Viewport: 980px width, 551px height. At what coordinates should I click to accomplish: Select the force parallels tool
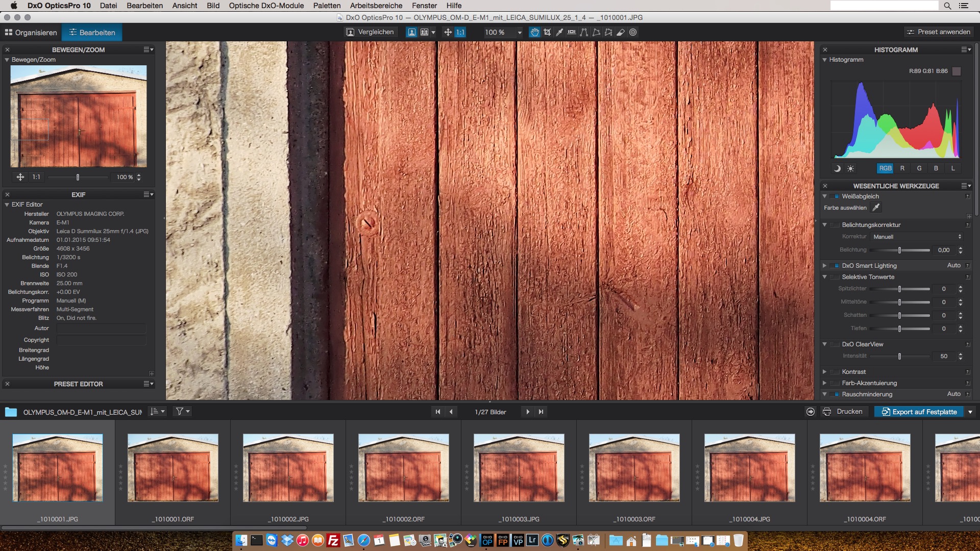(584, 32)
